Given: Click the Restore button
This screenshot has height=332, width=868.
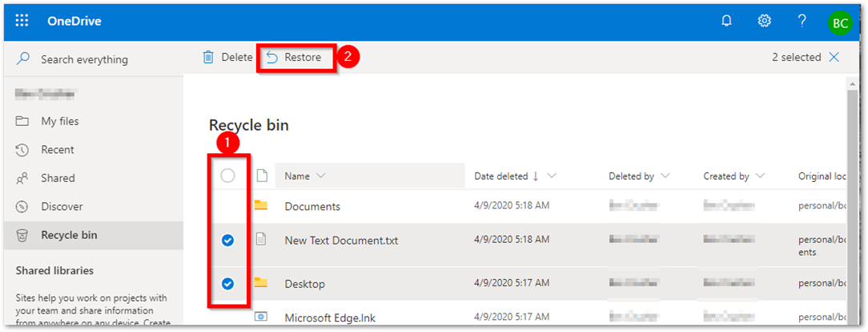Looking at the screenshot, I should click(295, 57).
